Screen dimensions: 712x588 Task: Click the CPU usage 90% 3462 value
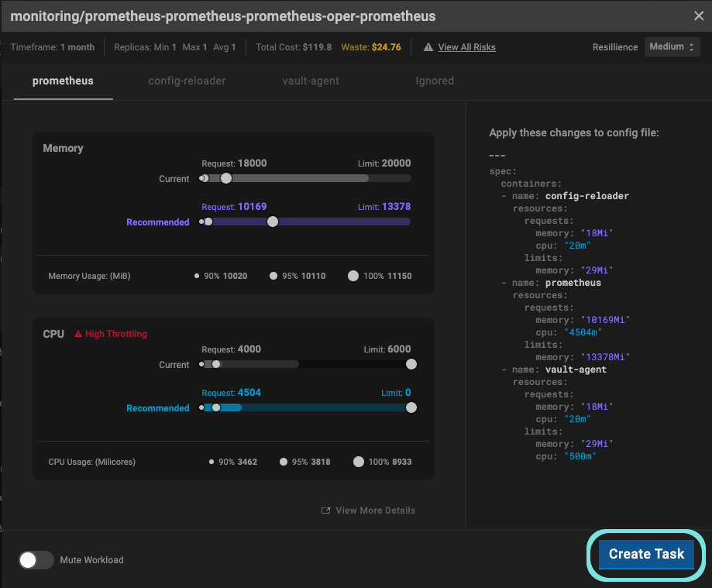click(238, 462)
